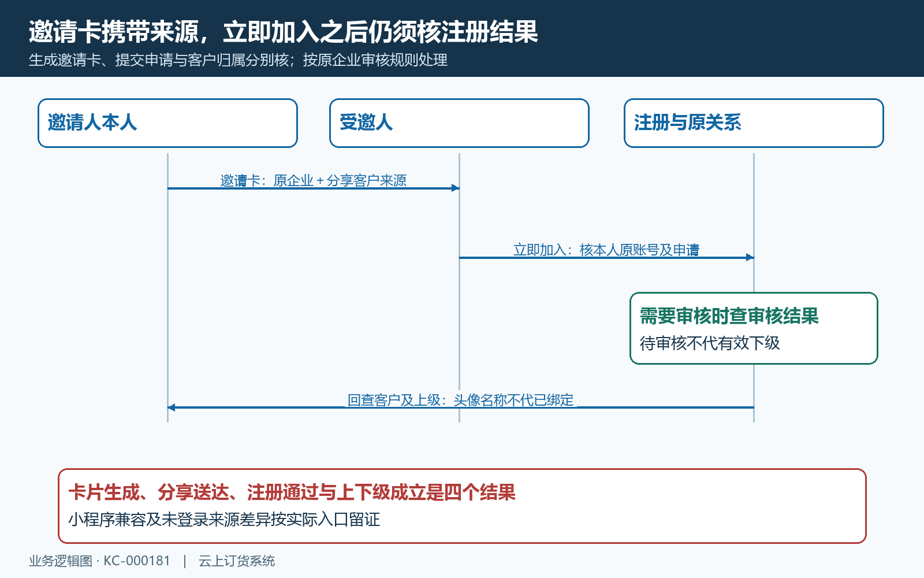Click the footer text 业务逻辑图 · KC-000181
This screenshot has height=578, width=924.
(x=99, y=561)
